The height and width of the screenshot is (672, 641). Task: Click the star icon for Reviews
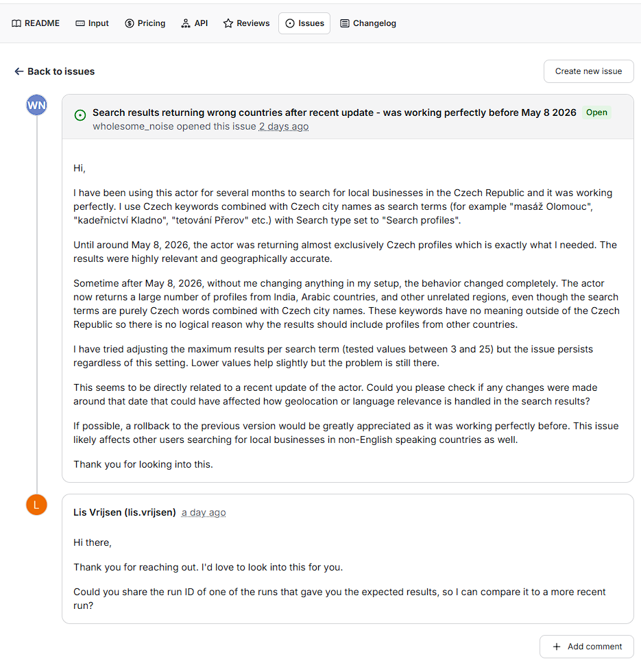pos(228,23)
